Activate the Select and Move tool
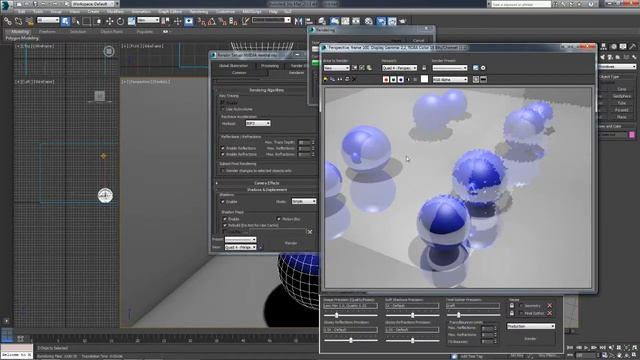The image size is (640, 360). tap(109, 21)
